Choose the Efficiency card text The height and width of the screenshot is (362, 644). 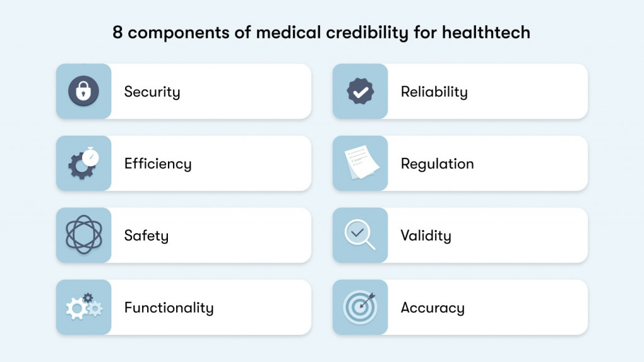(x=158, y=164)
